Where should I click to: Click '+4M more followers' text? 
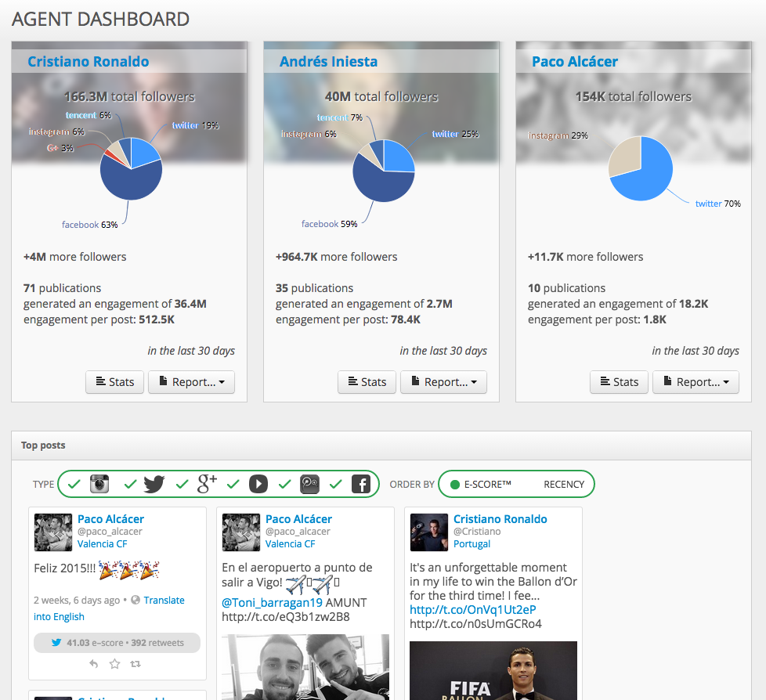point(74,257)
